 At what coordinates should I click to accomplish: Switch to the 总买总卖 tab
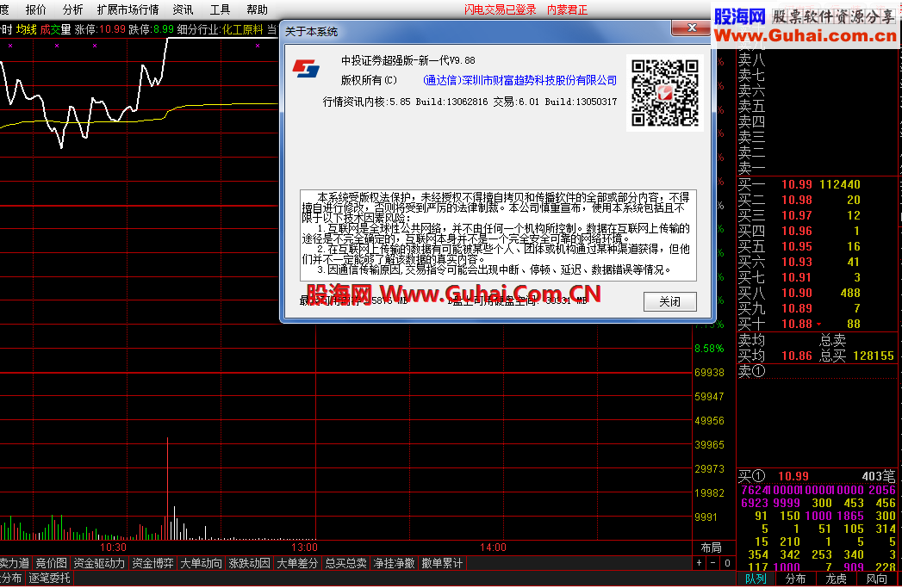pos(345,563)
